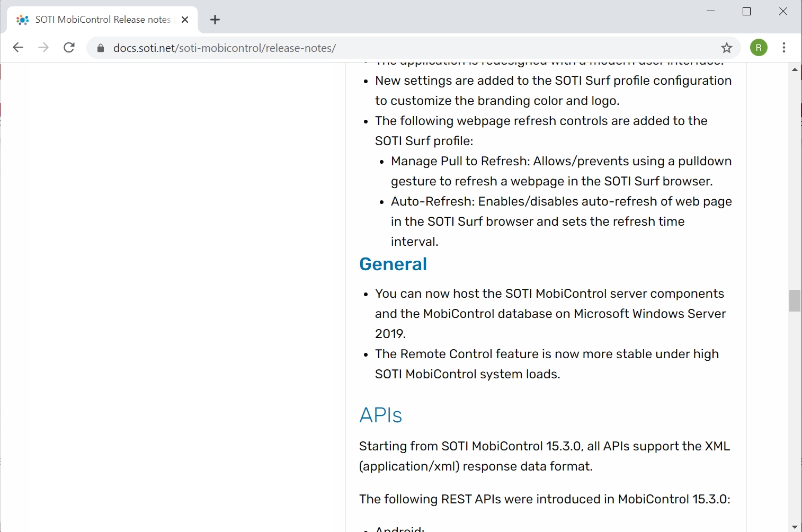Open Chrome's three-dot menu
The width and height of the screenshot is (802, 532).
[783, 48]
